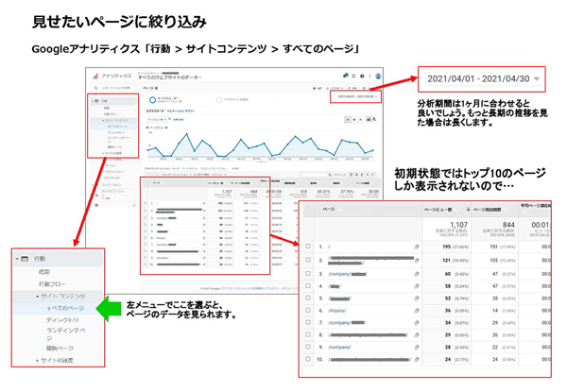The image size is (567, 392).
Task: Open the sort type default dropdown above the table
Action: [x=219, y=174]
